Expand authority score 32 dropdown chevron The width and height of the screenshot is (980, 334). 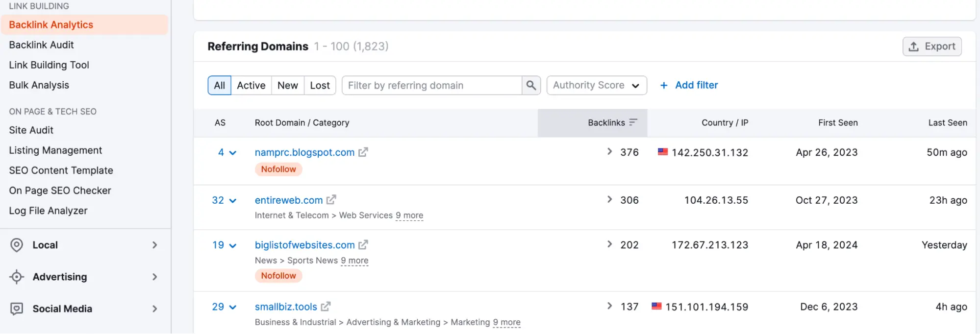[233, 201]
